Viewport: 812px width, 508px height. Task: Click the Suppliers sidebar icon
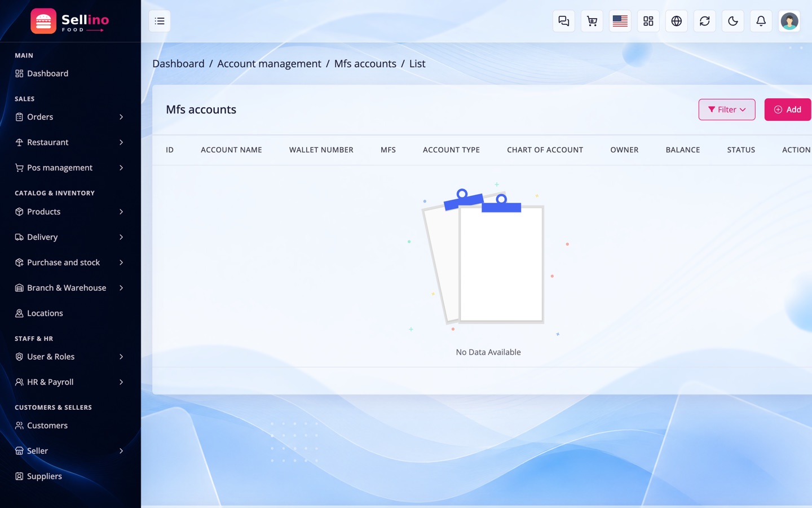click(19, 476)
